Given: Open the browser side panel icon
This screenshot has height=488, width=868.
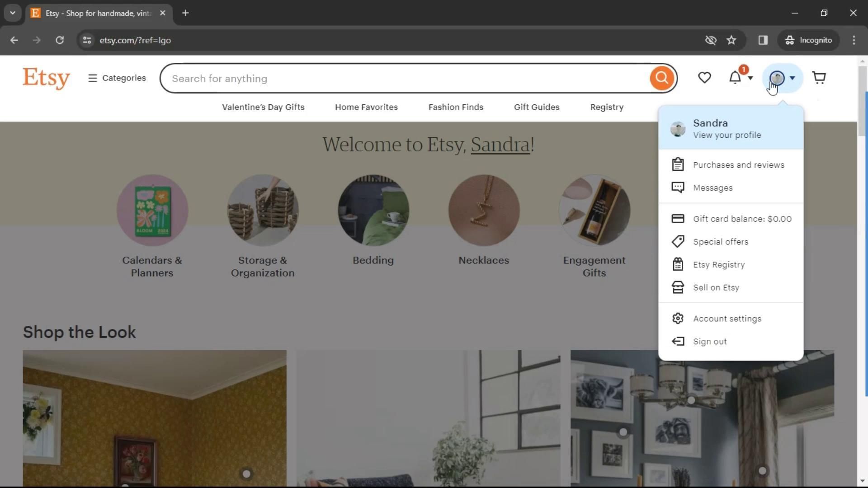Looking at the screenshot, I should [763, 40].
